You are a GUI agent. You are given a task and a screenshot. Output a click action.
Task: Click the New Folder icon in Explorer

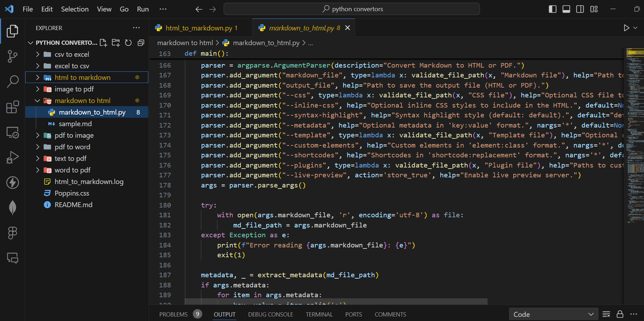116,43
